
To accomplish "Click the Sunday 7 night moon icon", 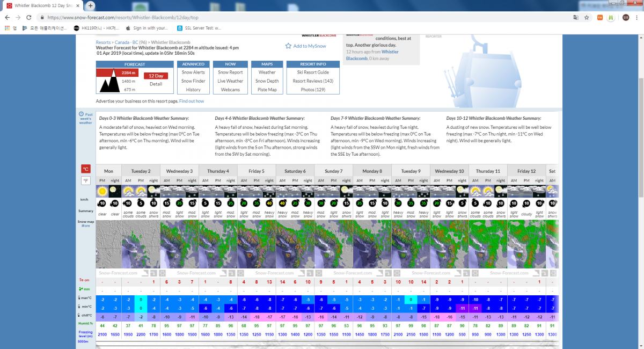I will point(347,191).
